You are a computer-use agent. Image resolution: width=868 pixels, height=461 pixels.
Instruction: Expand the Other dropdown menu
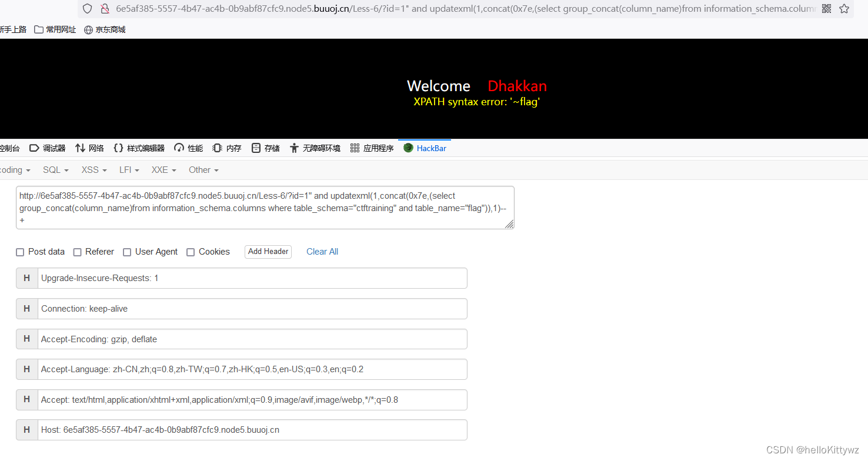pos(203,170)
